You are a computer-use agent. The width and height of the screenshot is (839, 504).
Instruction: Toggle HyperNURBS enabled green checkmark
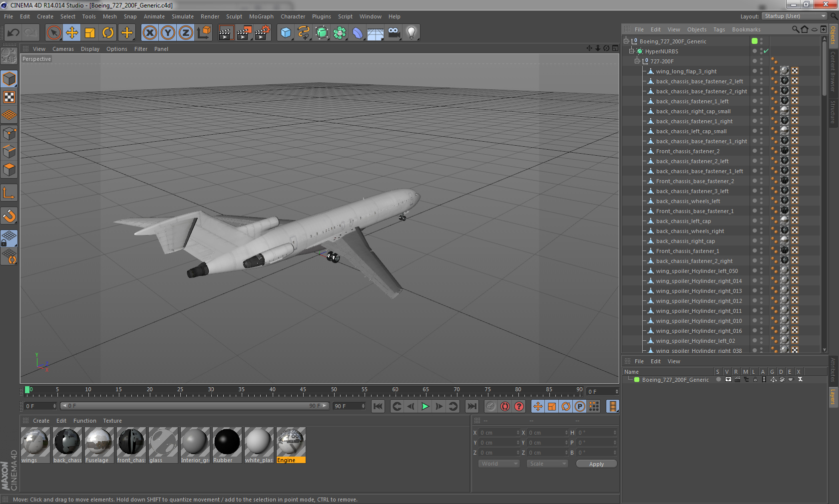click(766, 51)
